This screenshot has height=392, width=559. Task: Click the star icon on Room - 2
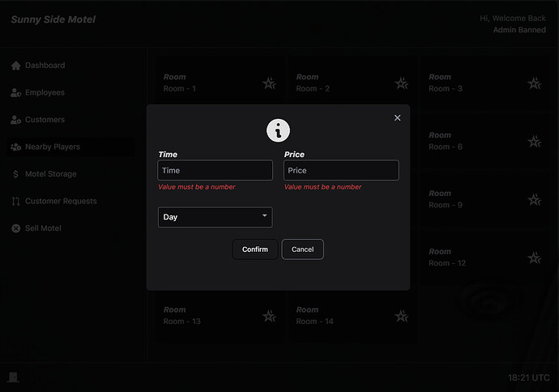point(402,83)
